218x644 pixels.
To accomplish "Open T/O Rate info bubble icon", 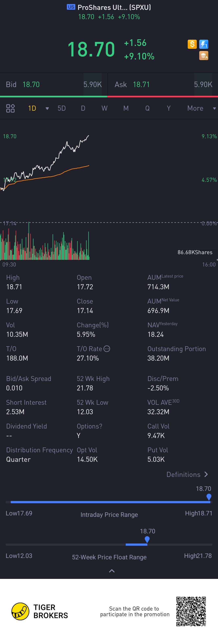I will [x=107, y=349].
